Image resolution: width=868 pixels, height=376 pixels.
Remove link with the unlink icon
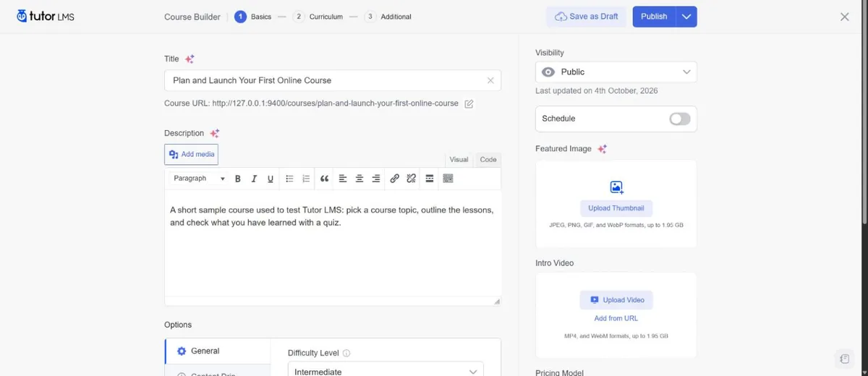[x=411, y=179]
